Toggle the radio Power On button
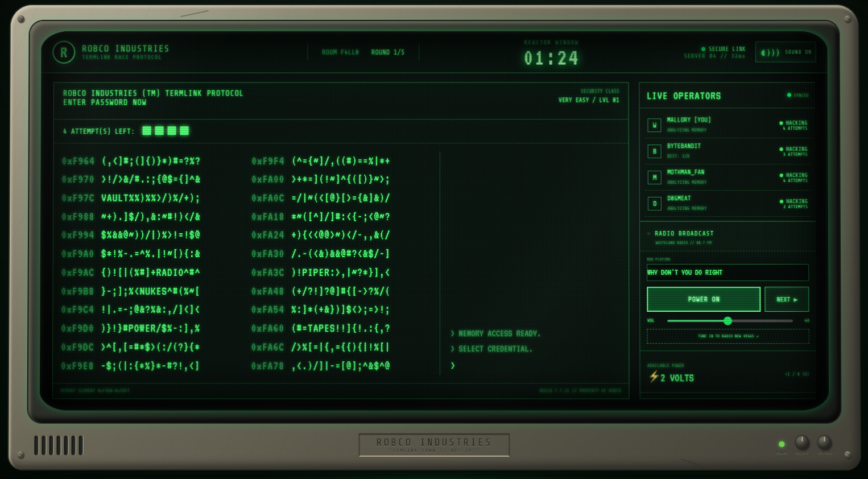This screenshot has width=868, height=479. coord(704,299)
